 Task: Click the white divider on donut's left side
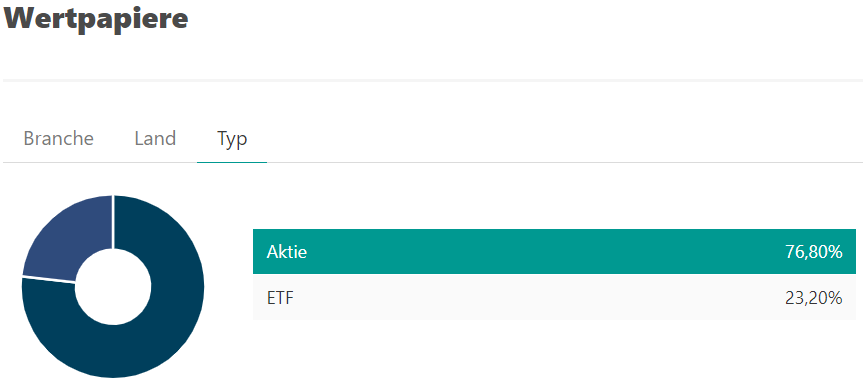pos(49,279)
